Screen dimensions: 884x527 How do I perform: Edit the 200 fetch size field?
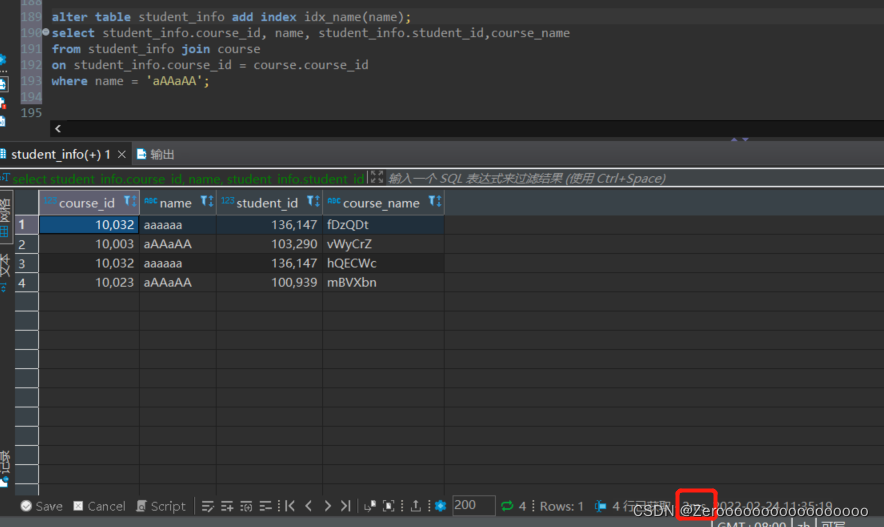[472, 506]
